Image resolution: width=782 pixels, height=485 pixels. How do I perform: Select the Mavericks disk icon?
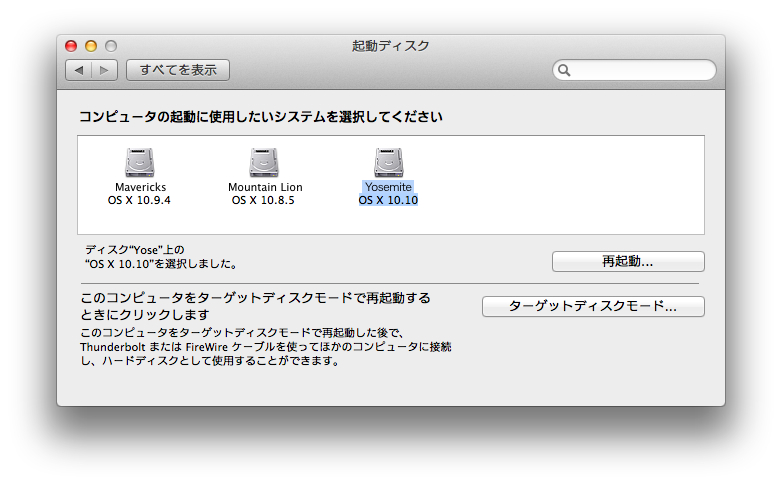140,163
